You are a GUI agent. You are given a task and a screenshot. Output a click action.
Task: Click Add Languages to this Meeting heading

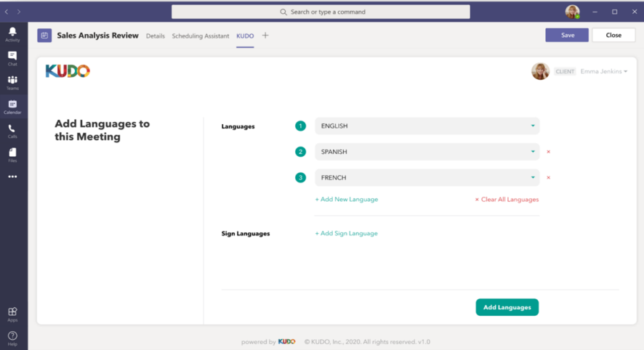(x=102, y=130)
